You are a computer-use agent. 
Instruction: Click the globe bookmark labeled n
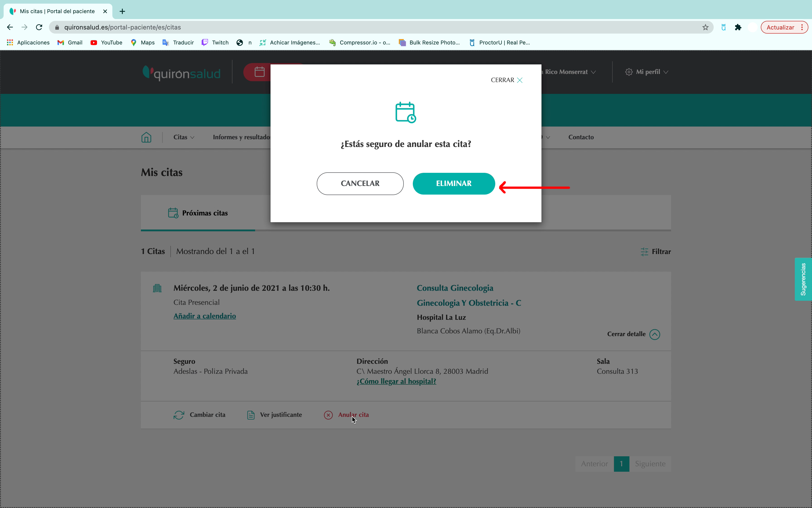pyautogui.click(x=244, y=42)
